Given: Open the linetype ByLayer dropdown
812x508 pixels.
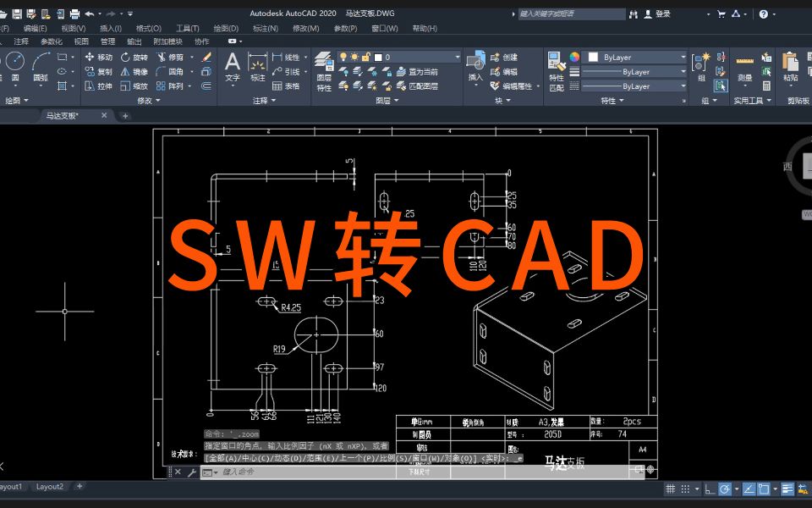Looking at the screenshot, I should click(x=682, y=71).
